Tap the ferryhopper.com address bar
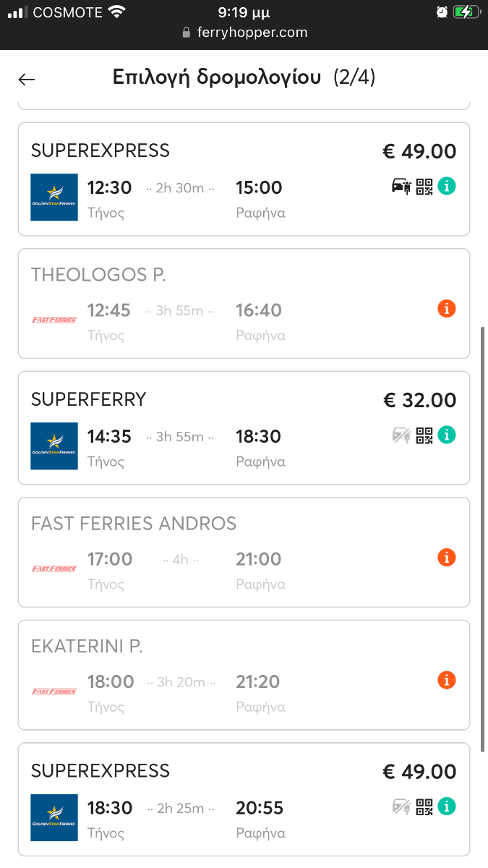 click(x=244, y=33)
